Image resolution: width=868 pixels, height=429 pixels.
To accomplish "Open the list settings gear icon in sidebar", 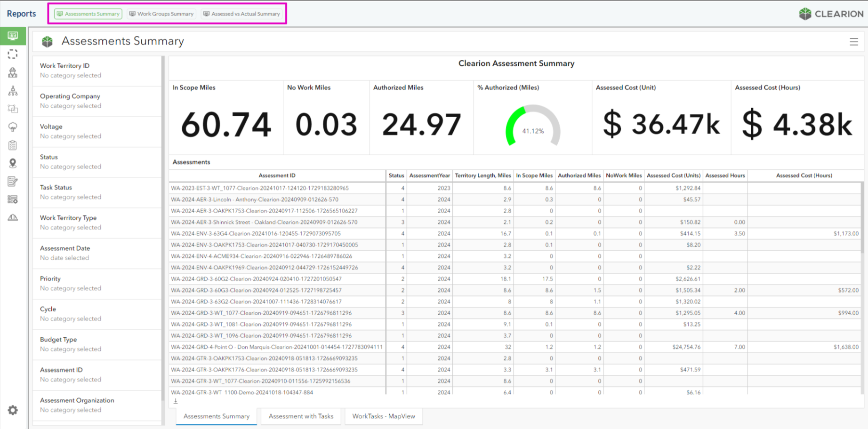I will coord(13,199).
